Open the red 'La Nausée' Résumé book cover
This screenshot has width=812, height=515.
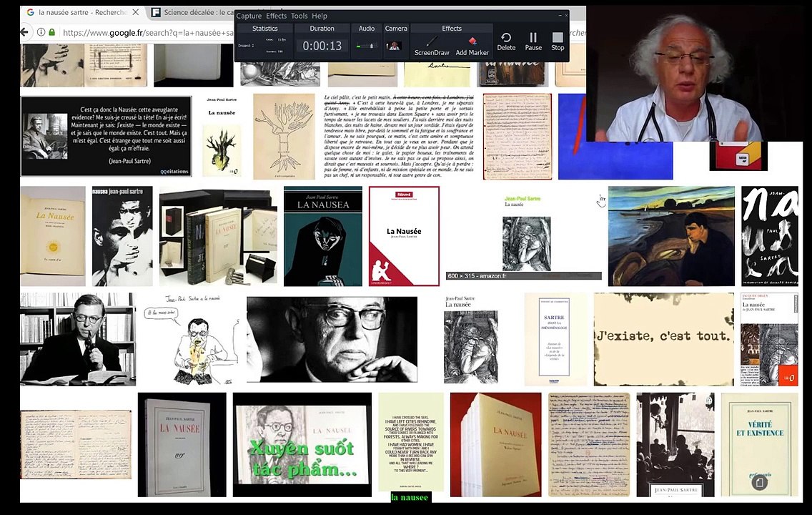[x=404, y=236]
